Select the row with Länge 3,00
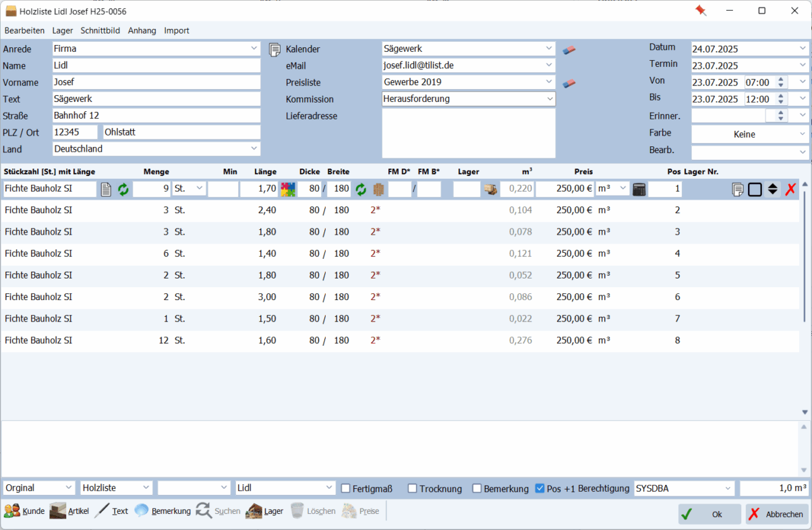The width and height of the screenshot is (812, 530). pos(401,297)
